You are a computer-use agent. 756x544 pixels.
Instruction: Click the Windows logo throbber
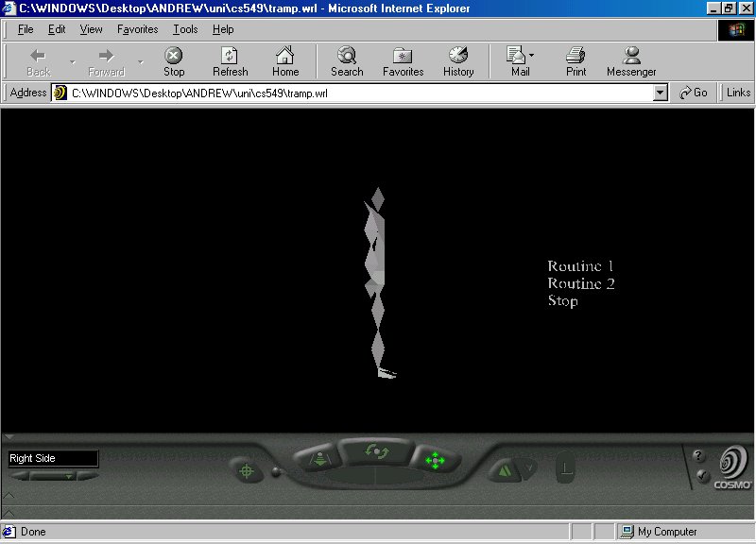pos(736,30)
